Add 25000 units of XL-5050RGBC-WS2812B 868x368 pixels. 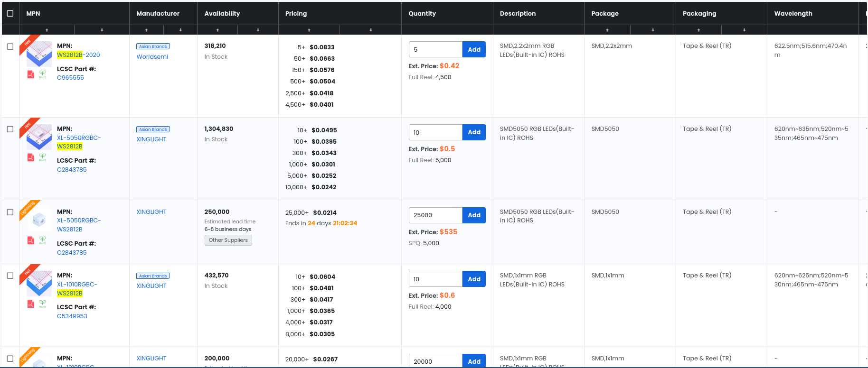(474, 215)
